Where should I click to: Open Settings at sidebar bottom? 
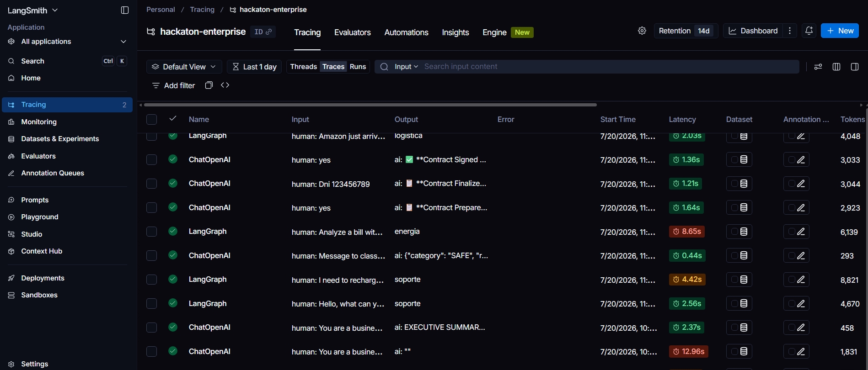point(35,364)
